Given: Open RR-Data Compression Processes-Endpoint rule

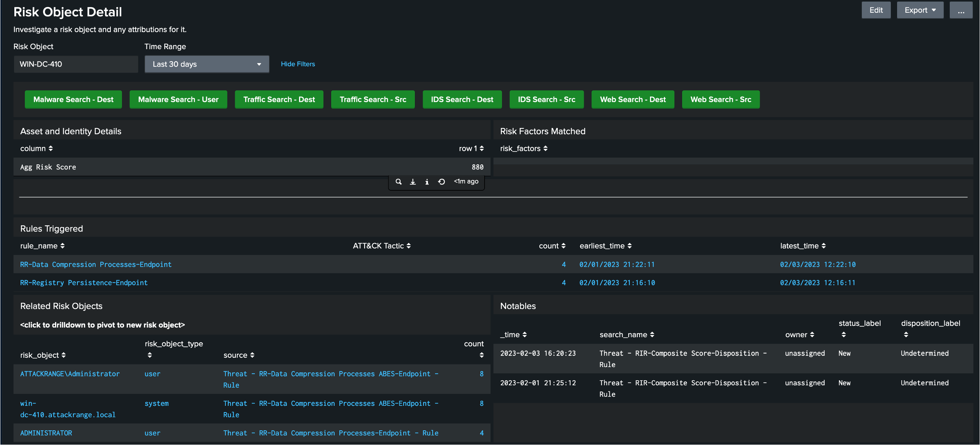Looking at the screenshot, I should 96,264.
